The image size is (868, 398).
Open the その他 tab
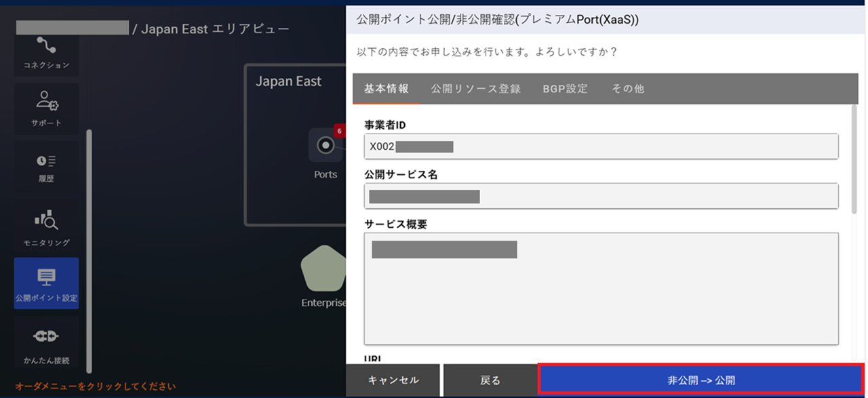[x=627, y=88]
